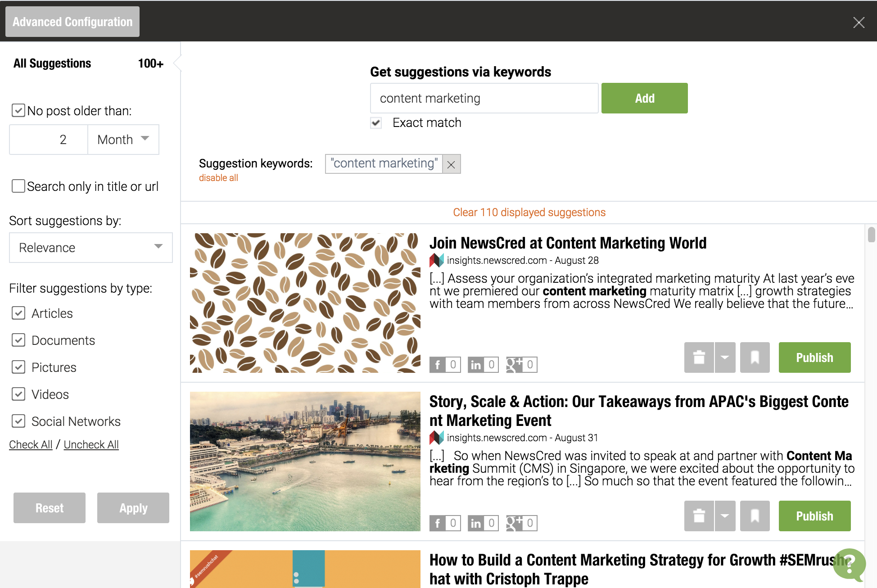877x588 pixels.
Task: Click the post age number field
Action: (49, 140)
